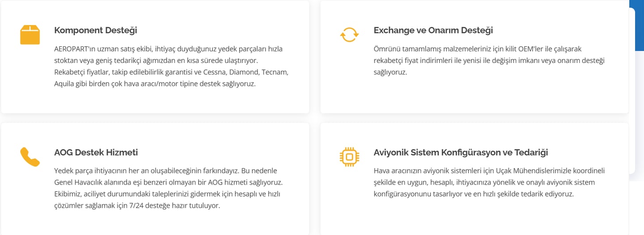Click the orange phone AOG icon

[30, 157]
